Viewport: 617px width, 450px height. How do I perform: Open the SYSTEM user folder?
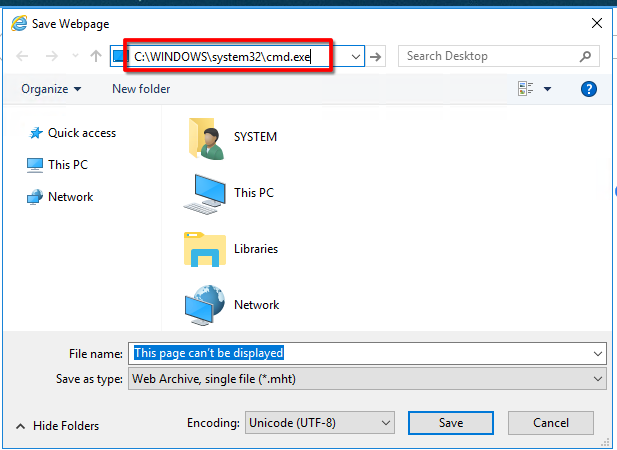(x=205, y=137)
